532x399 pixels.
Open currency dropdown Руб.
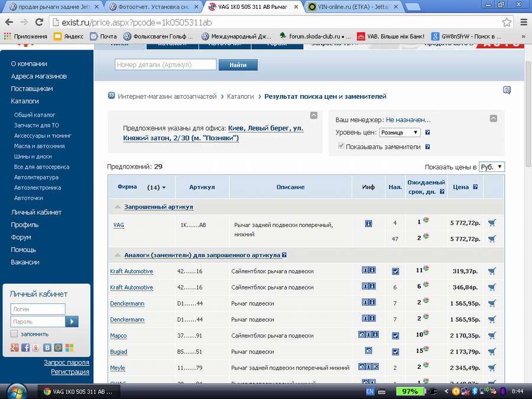pyautogui.click(x=492, y=167)
